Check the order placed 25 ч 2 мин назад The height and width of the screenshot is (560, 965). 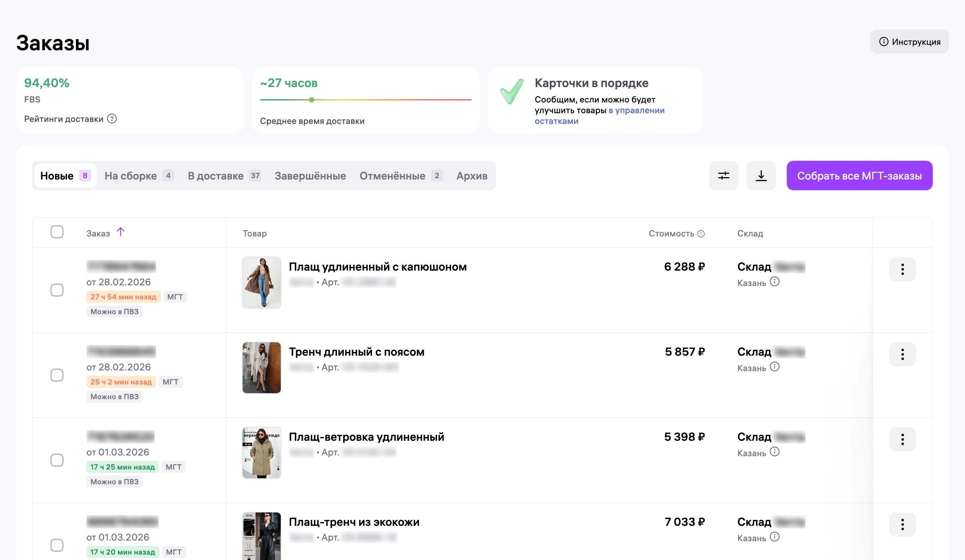[57, 375]
